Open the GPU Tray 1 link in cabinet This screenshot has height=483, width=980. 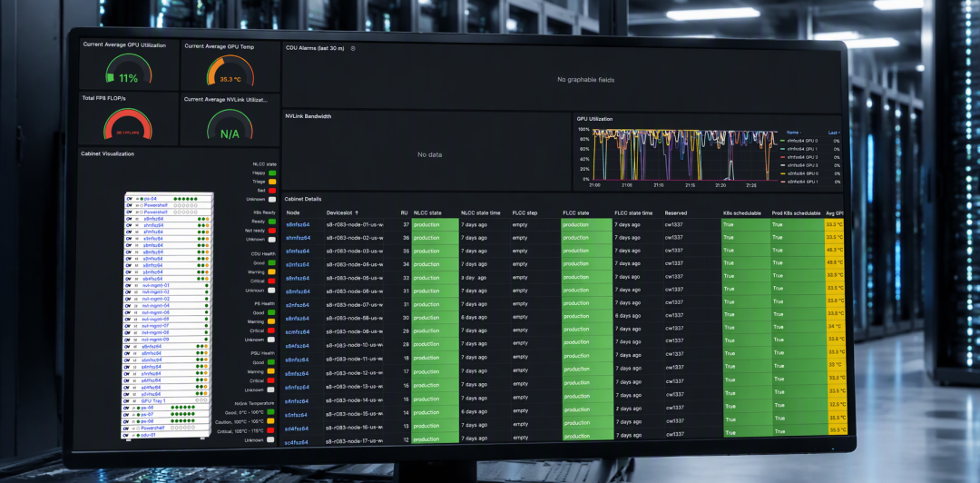(153, 400)
